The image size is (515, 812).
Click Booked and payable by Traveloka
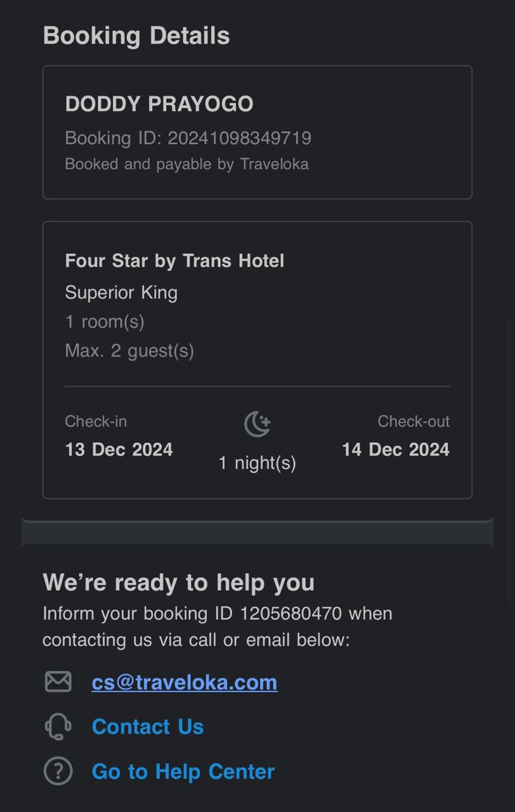point(186,164)
